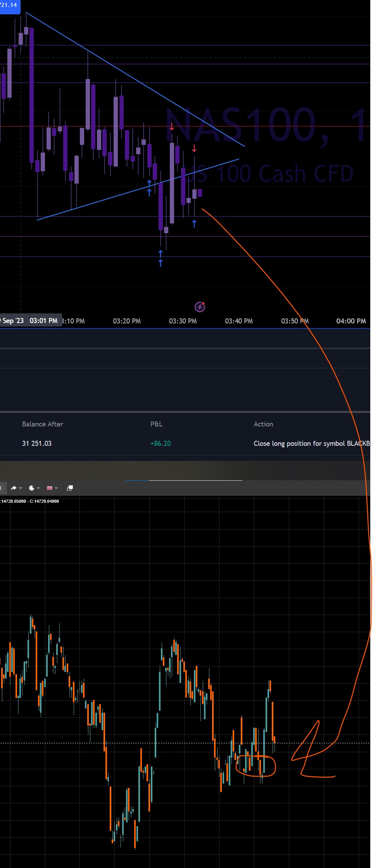Click the P&L column header
This screenshot has width=373, height=868.
(x=157, y=424)
